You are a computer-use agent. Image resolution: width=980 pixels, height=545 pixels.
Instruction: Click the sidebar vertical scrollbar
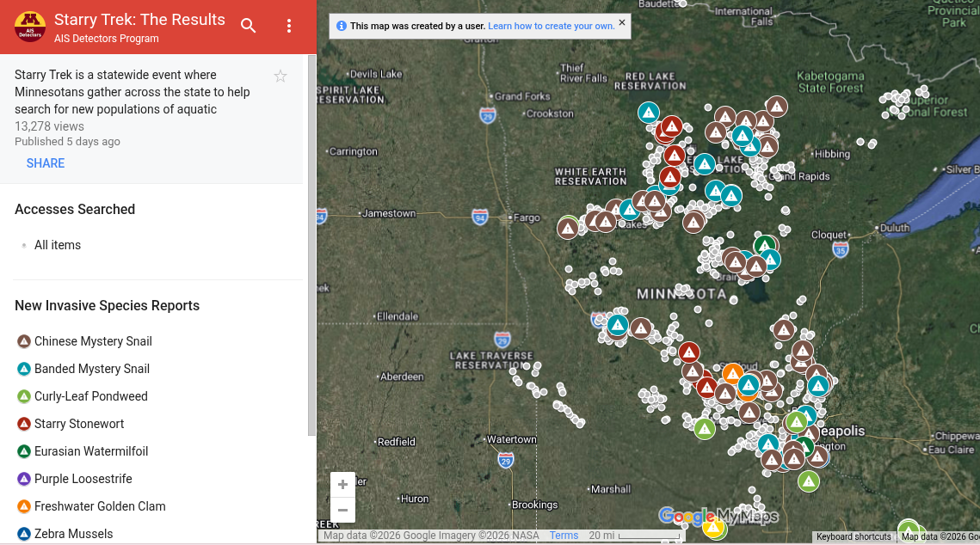[x=311, y=245]
